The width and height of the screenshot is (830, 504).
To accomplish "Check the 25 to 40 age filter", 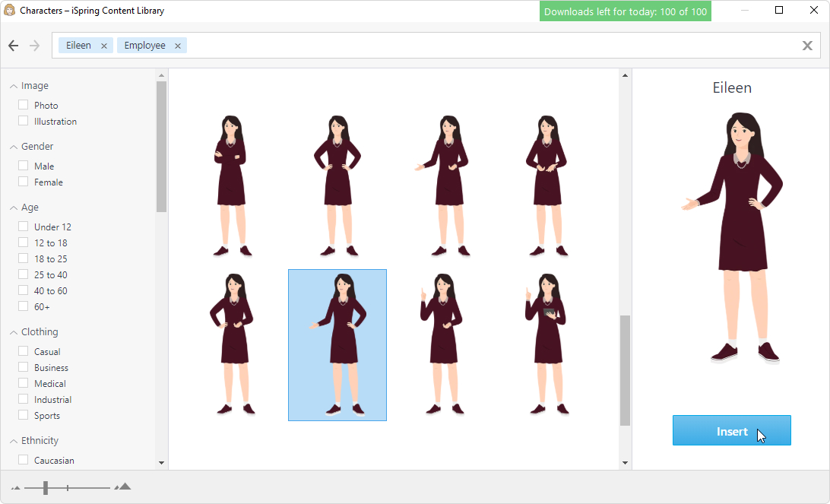I will point(24,274).
